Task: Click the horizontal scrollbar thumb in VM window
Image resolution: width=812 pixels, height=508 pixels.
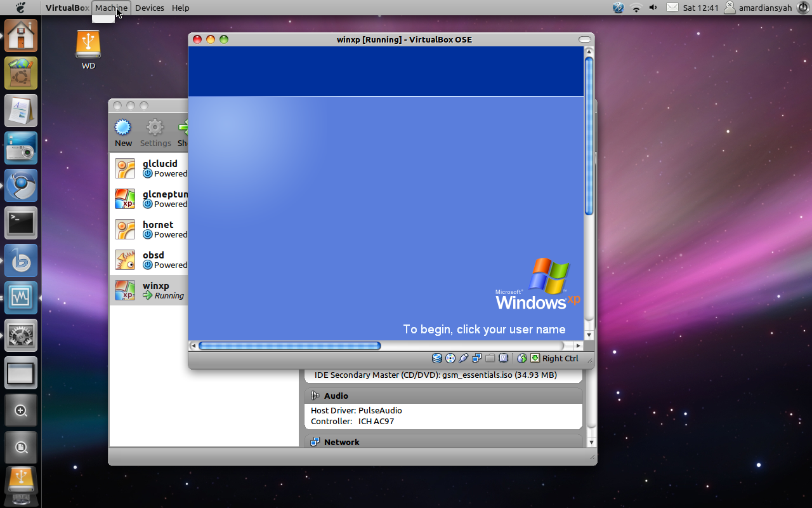Action: (x=290, y=345)
